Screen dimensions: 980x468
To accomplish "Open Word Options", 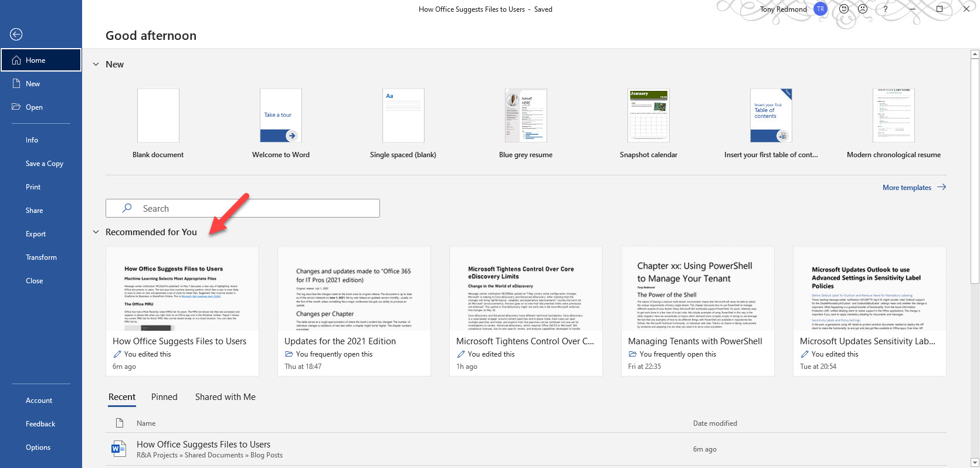I will 38,447.
